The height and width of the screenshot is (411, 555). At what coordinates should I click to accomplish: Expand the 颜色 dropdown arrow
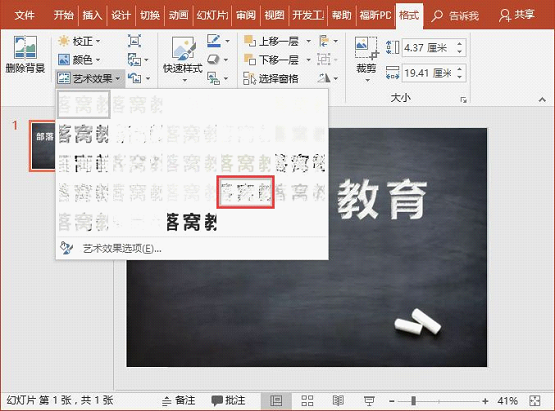(x=98, y=60)
